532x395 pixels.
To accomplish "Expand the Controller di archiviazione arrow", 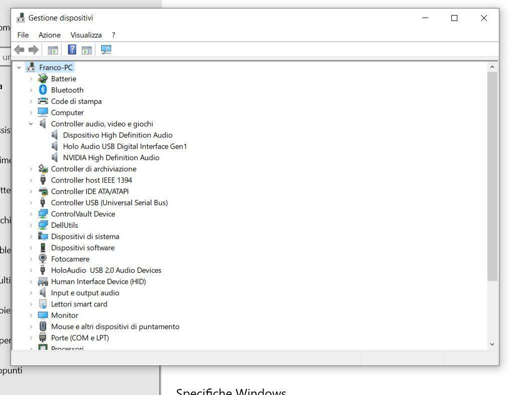I will (31, 169).
